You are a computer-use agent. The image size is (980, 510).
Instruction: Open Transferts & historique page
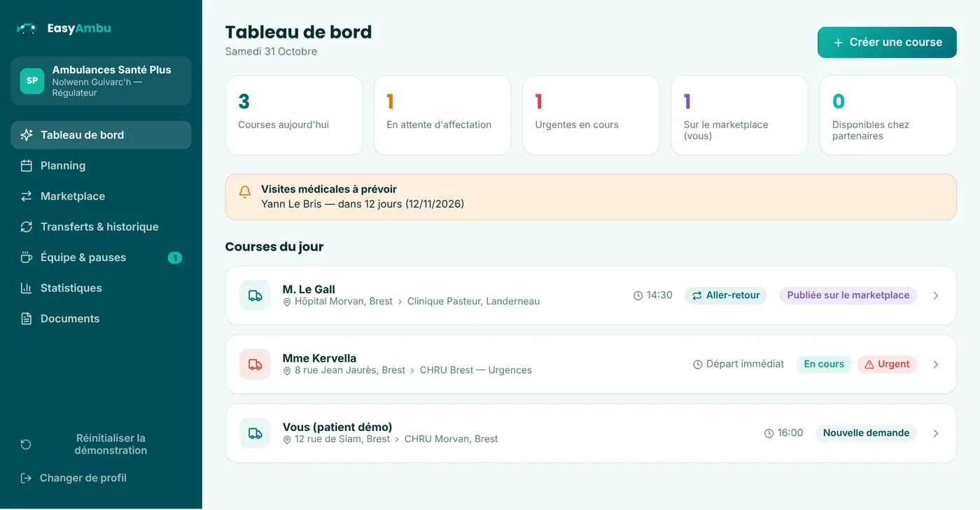click(101, 227)
